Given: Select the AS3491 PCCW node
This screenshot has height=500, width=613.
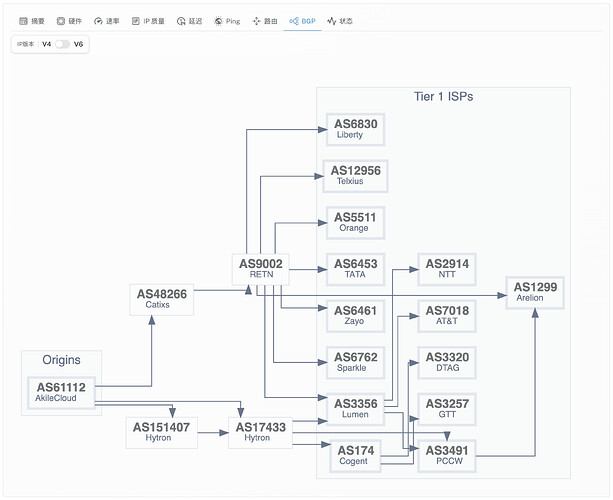Looking at the screenshot, I should point(447,456).
